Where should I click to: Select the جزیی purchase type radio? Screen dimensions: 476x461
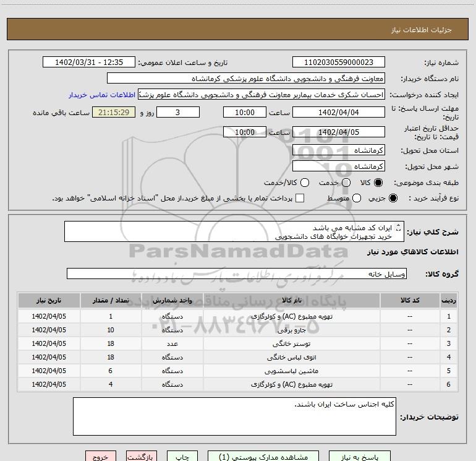(x=393, y=198)
